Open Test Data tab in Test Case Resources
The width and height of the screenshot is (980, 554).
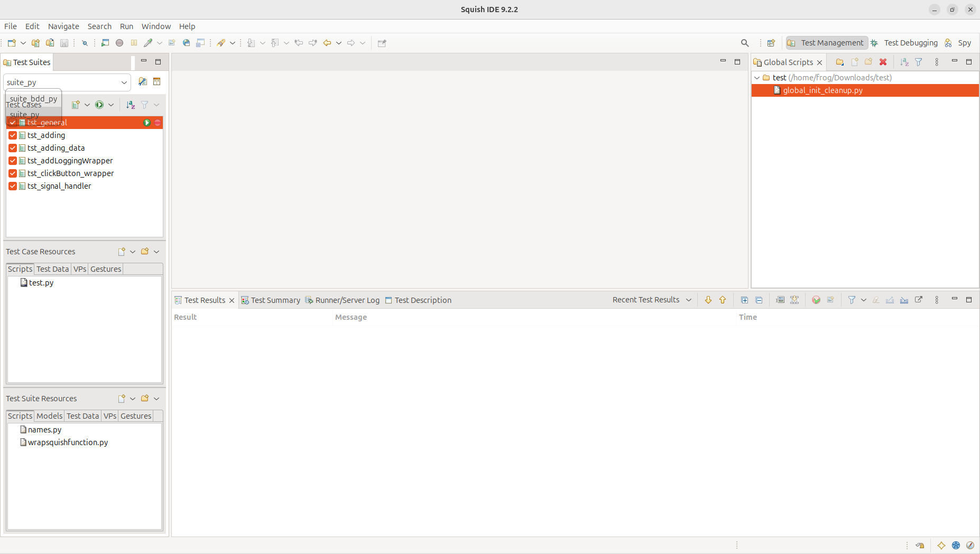(52, 269)
